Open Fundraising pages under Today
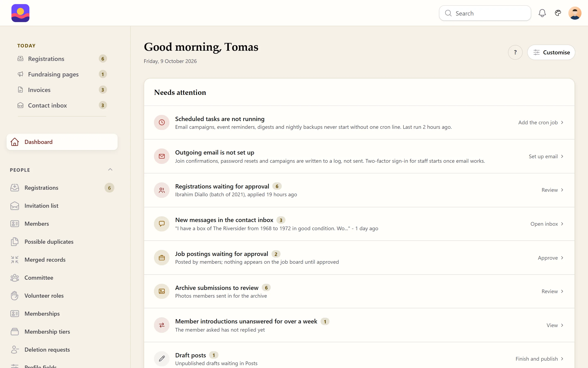 62,74
